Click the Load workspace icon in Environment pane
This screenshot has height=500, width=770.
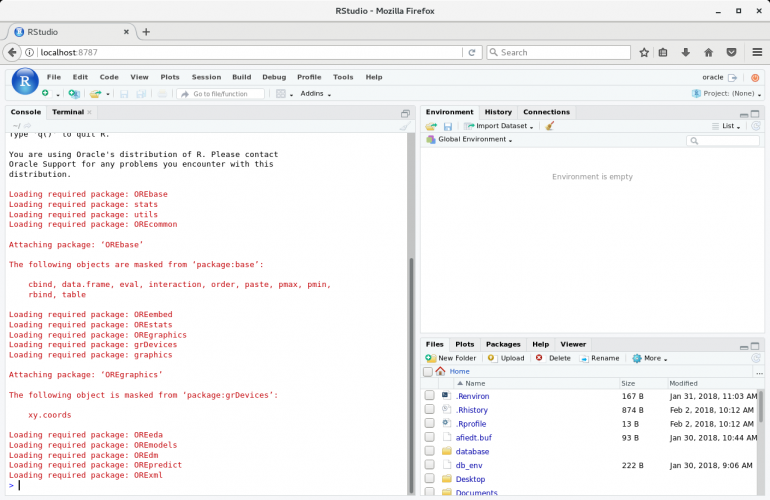coord(431,126)
